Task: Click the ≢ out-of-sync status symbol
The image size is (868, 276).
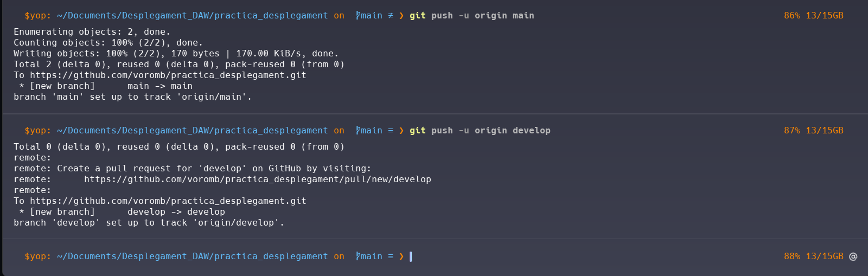Action: [390, 16]
